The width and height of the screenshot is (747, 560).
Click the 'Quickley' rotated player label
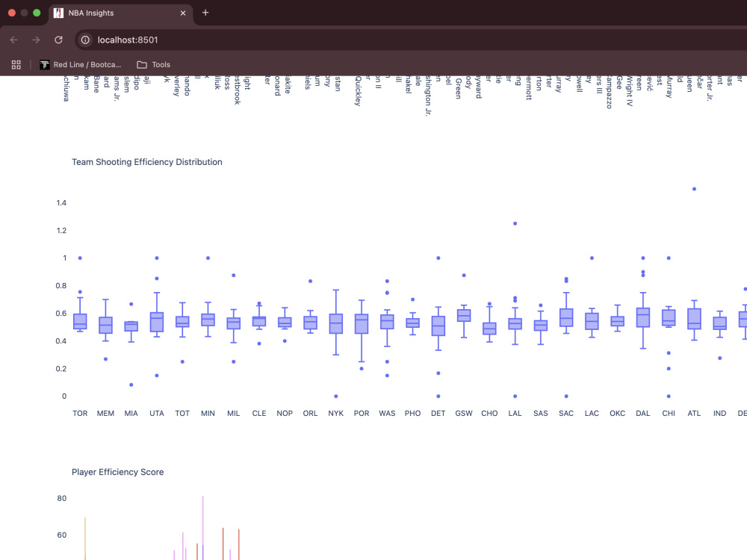(x=358, y=91)
